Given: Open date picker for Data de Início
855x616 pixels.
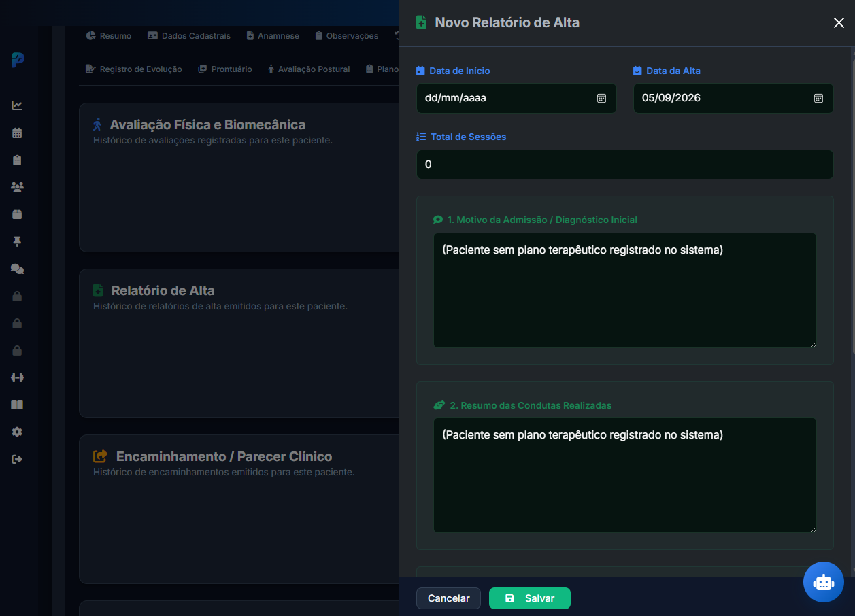Looking at the screenshot, I should point(601,98).
